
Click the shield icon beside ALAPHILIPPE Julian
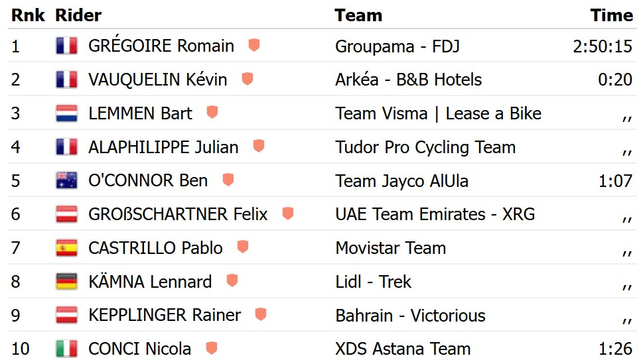point(259,147)
